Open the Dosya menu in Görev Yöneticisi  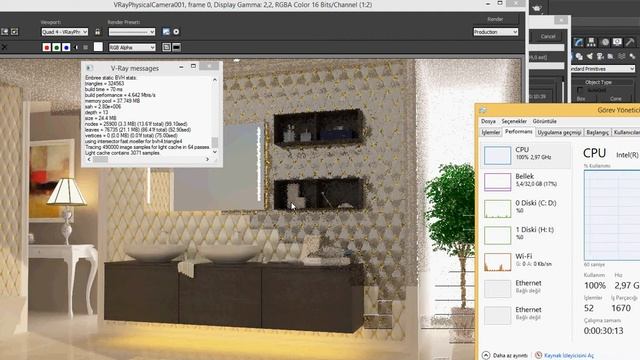point(488,121)
